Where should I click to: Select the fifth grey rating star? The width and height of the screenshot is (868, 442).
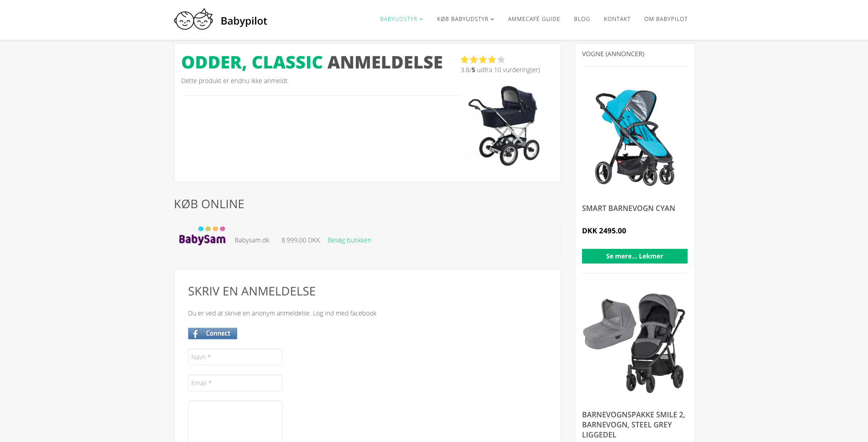501,59
